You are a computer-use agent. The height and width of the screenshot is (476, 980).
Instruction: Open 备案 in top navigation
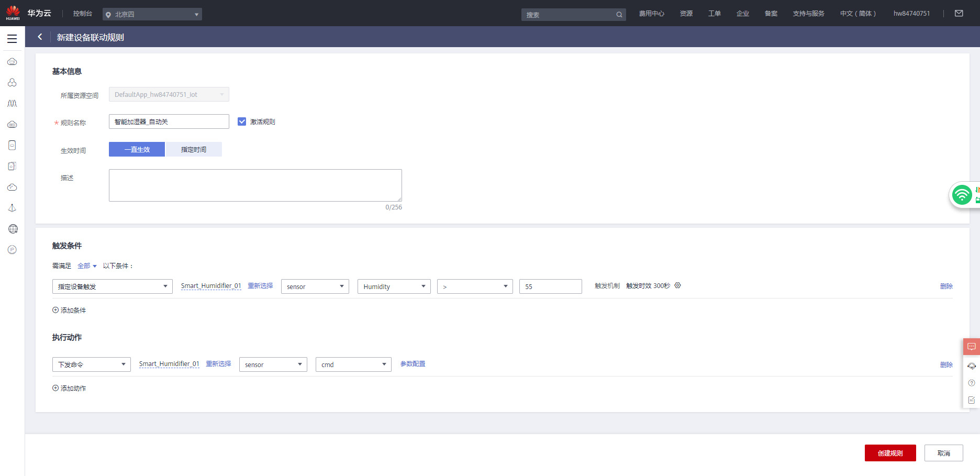tap(771, 14)
